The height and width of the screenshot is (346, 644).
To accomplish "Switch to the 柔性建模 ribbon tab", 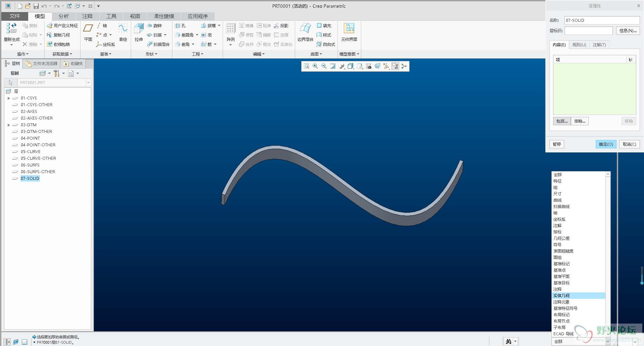I will pyautogui.click(x=164, y=16).
